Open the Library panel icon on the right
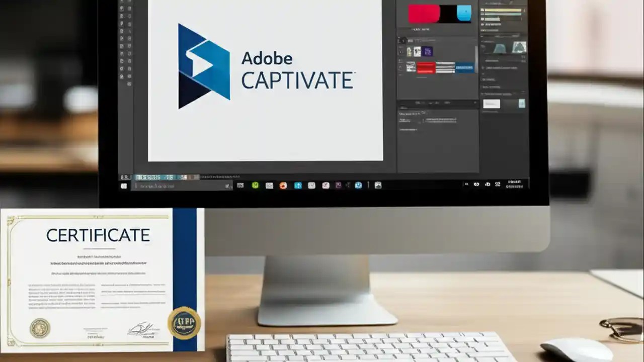The width and height of the screenshot is (644, 362). [x=400, y=53]
